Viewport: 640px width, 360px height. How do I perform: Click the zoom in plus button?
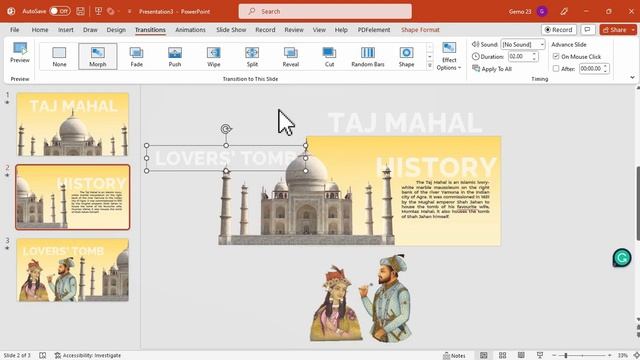[x=609, y=356]
